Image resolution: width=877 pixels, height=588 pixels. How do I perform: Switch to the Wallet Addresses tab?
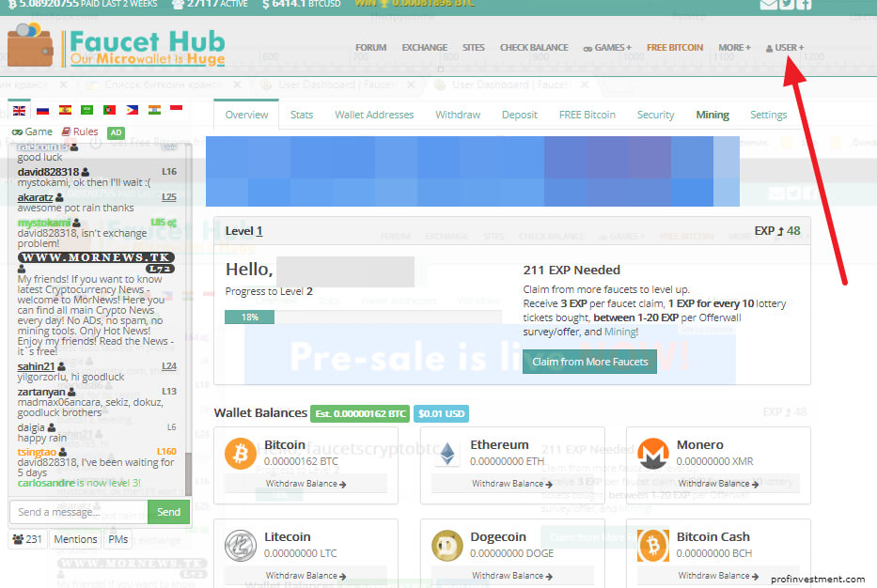coord(374,115)
